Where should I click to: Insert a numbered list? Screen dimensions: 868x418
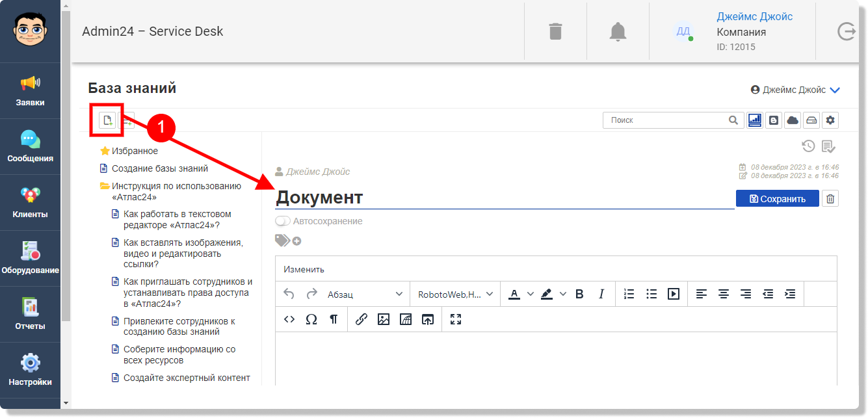click(629, 294)
